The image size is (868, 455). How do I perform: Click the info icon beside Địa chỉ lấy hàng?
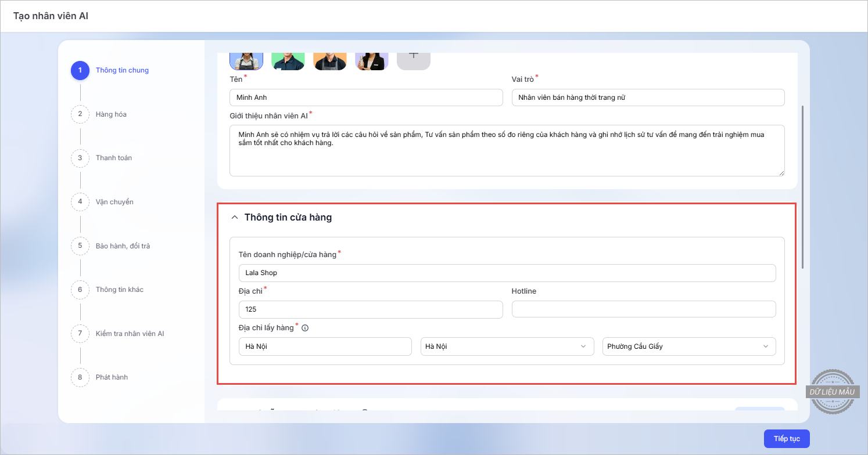(305, 328)
